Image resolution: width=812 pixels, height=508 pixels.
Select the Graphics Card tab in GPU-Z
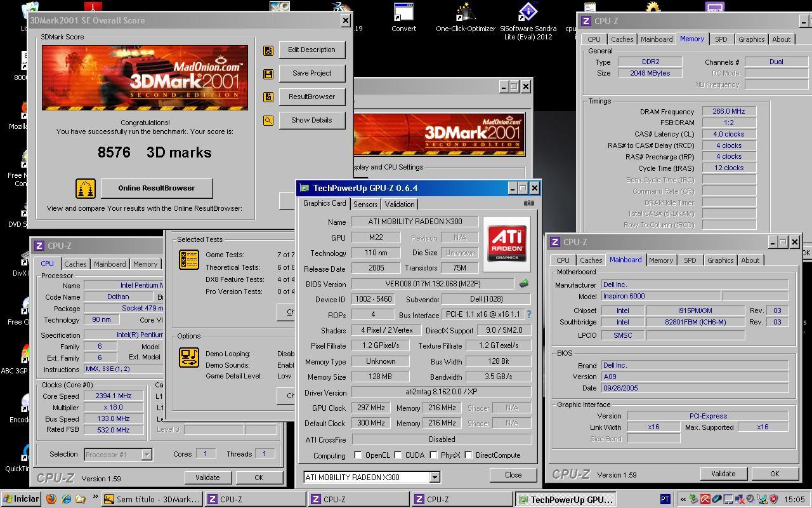[324, 203]
